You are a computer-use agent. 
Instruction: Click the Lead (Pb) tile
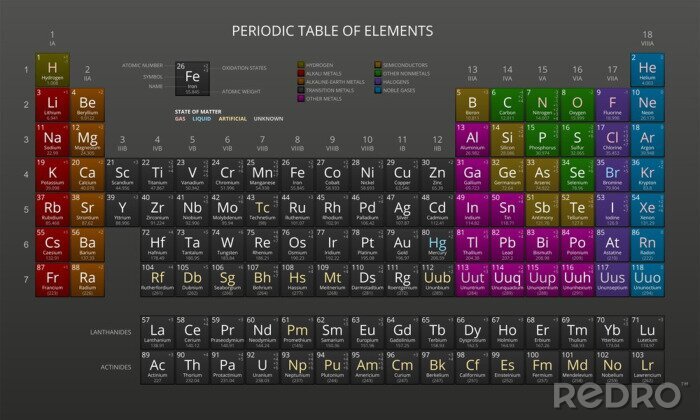point(507,245)
